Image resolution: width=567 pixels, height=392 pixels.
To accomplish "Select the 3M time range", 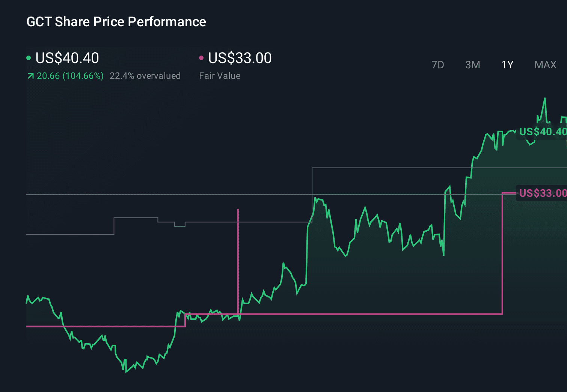I will (472, 65).
